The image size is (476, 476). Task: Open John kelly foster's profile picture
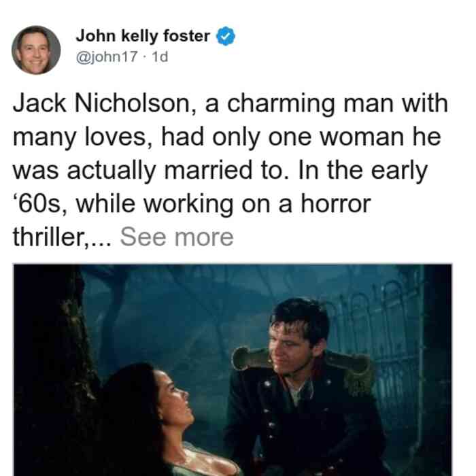click(x=36, y=50)
